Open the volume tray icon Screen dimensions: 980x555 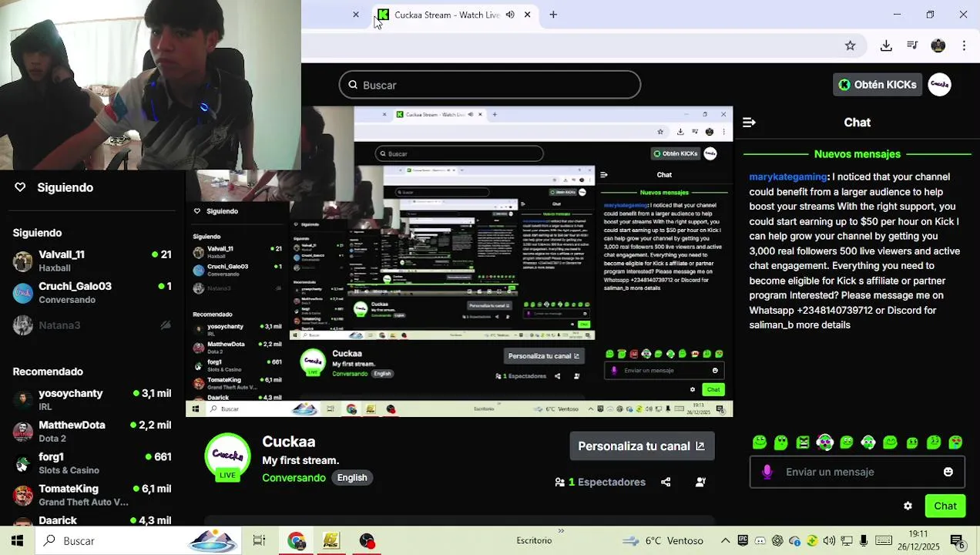[x=829, y=540]
